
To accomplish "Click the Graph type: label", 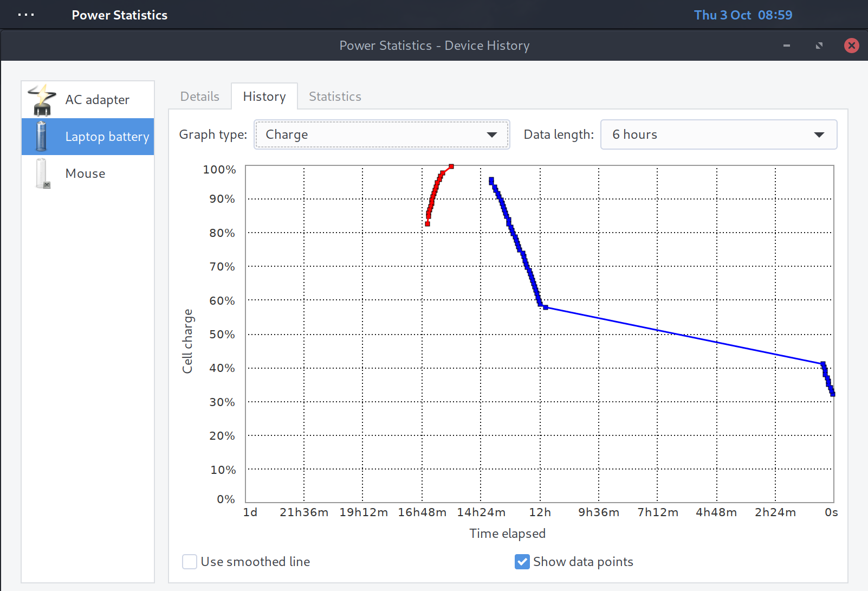I will (x=213, y=134).
